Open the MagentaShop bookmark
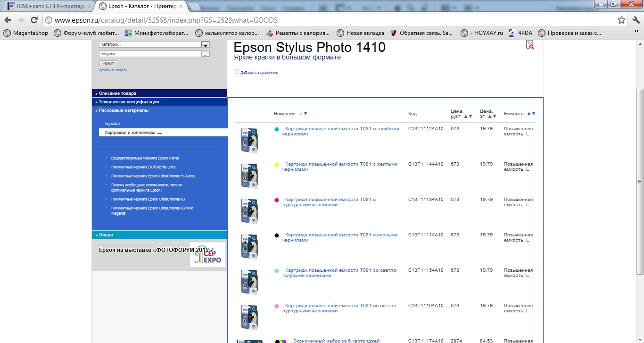 tap(26, 33)
